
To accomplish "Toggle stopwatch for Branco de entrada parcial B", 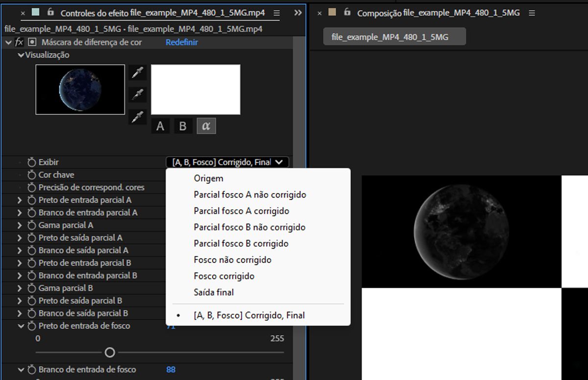I will (x=32, y=276).
